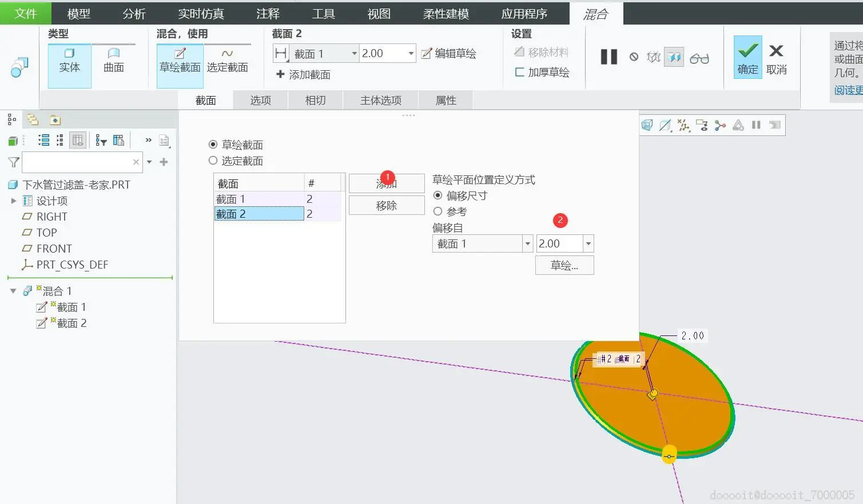Click the glasses verify icon in dashboard
Screen dimensions: 863x504
[699, 57]
